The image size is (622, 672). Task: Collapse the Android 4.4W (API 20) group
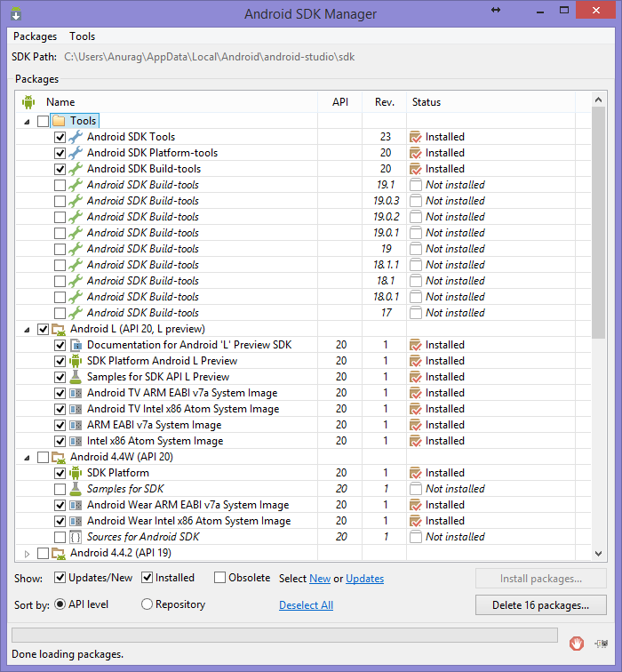click(x=27, y=458)
